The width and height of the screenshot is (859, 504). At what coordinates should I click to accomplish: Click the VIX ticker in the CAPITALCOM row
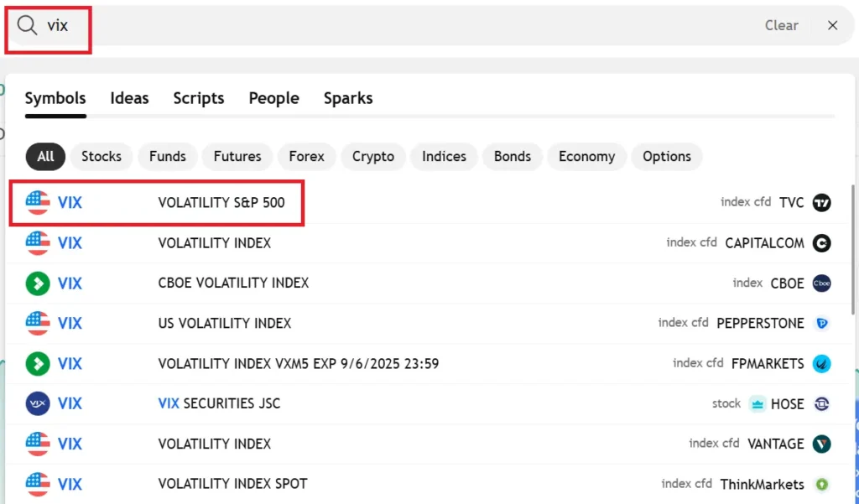tap(70, 242)
